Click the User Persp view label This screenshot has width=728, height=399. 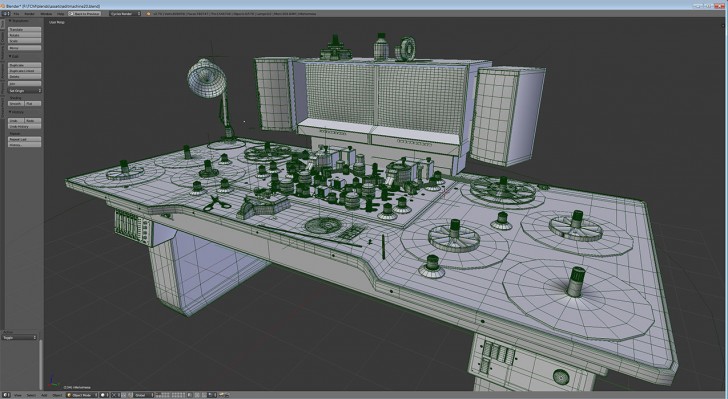click(x=57, y=22)
